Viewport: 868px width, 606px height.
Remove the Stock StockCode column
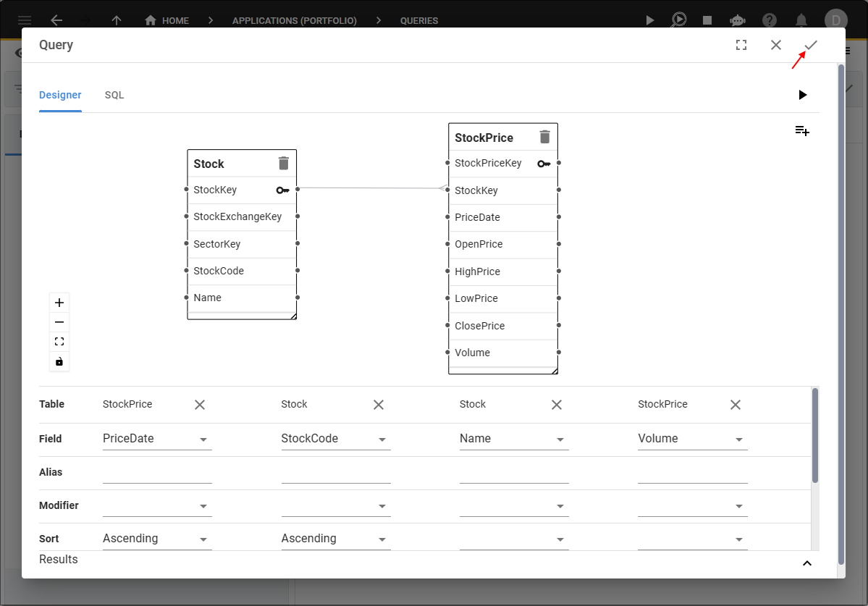(x=379, y=405)
